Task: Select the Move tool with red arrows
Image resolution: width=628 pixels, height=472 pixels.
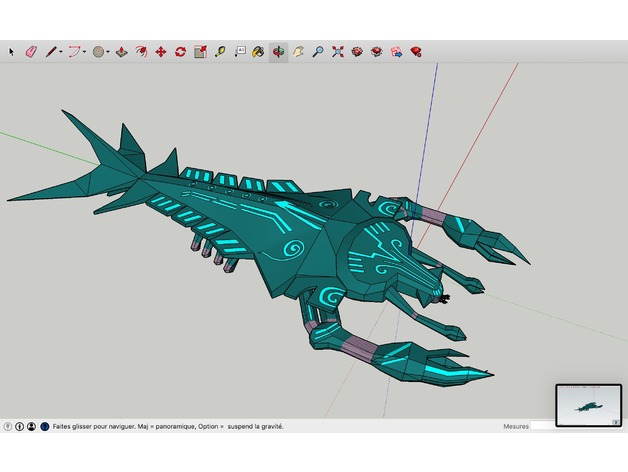Action: click(x=160, y=51)
